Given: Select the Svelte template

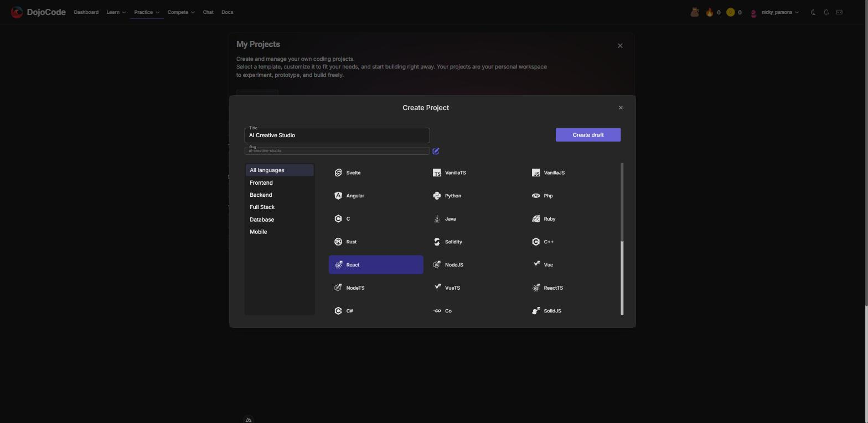Looking at the screenshot, I should coord(376,173).
